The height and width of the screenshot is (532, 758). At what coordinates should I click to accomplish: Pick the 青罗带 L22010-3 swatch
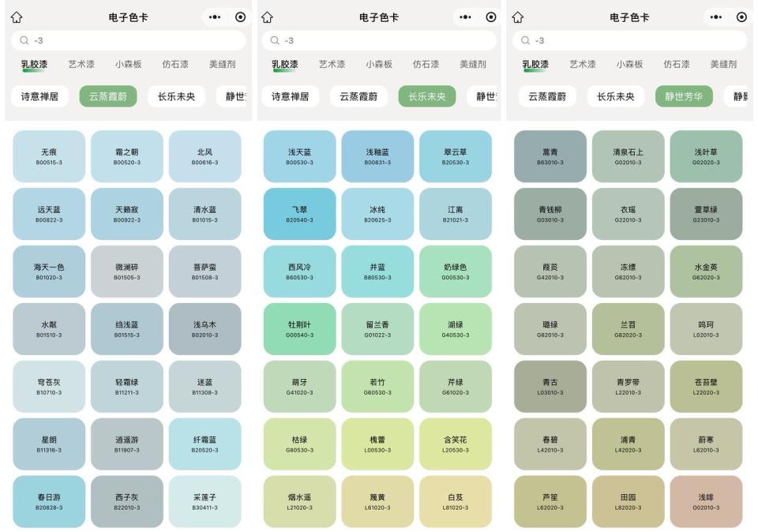(628, 387)
